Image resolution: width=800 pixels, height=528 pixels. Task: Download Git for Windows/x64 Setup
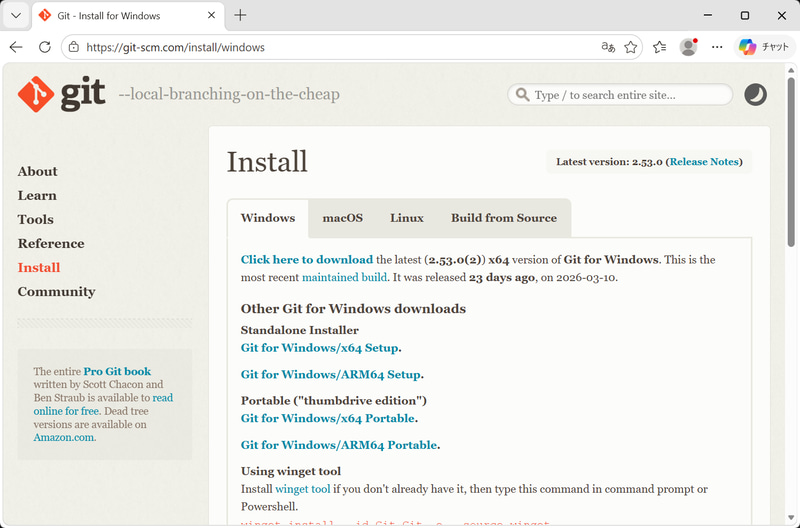[319, 348]
